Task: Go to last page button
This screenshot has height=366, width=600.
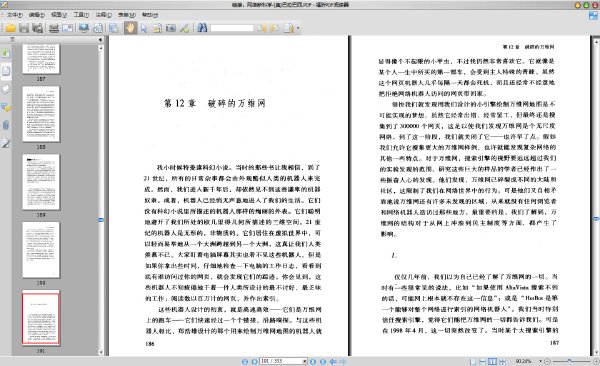Action: pyautogui.click(x=323, y=361)
